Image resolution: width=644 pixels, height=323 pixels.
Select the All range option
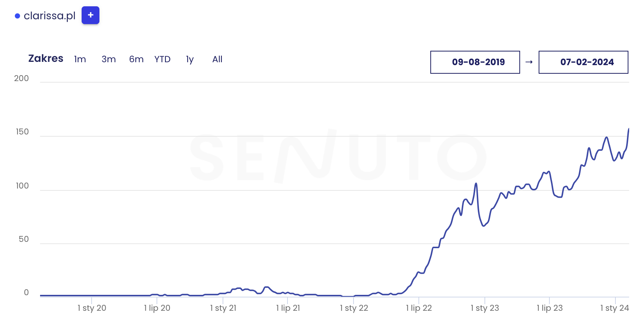217,59
